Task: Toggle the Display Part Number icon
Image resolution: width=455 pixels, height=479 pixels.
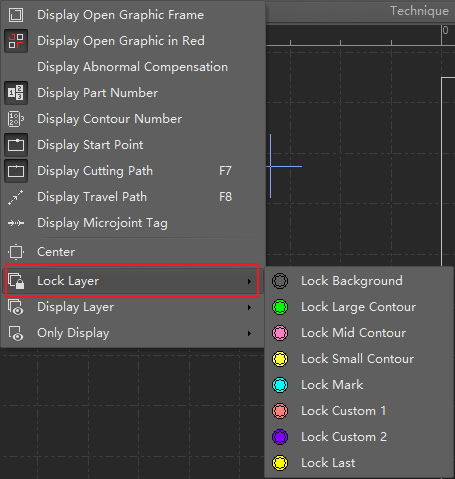Action: tap(16, 93)
